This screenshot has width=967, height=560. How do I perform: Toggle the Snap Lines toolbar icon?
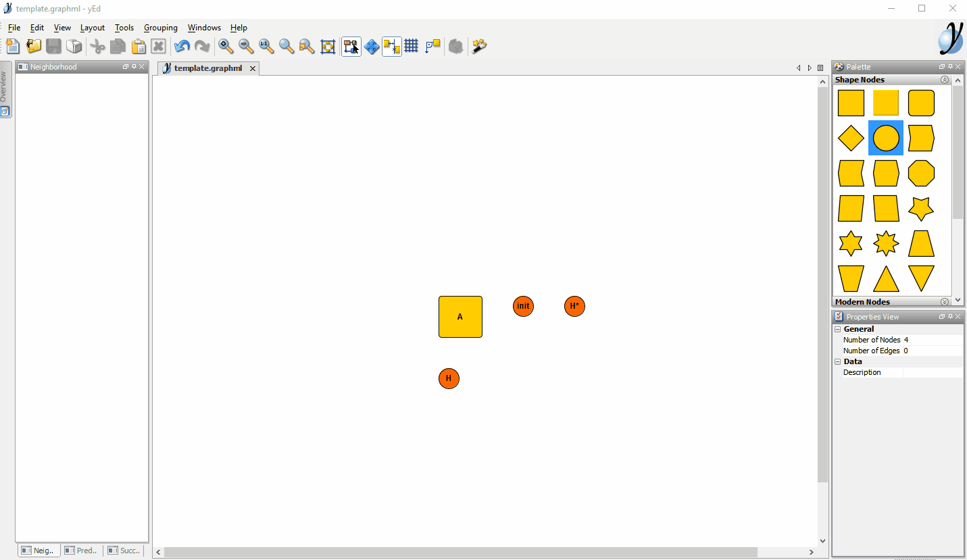[391, 46]
